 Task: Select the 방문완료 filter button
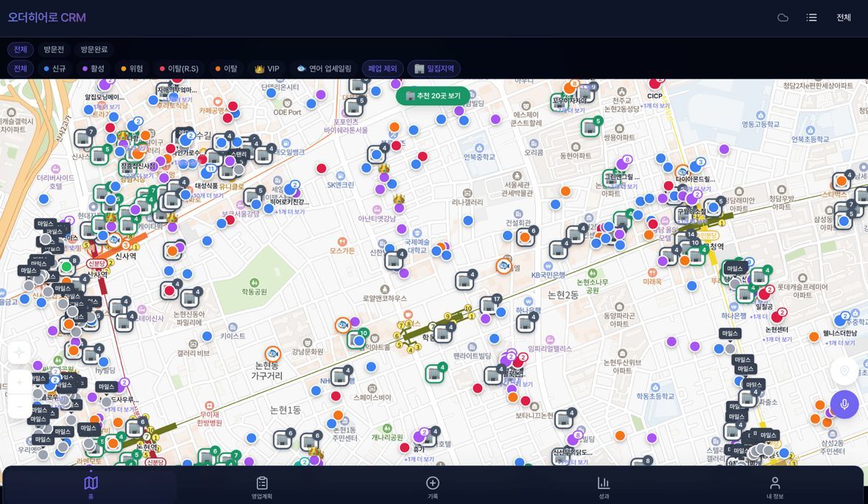pos(94,49)
